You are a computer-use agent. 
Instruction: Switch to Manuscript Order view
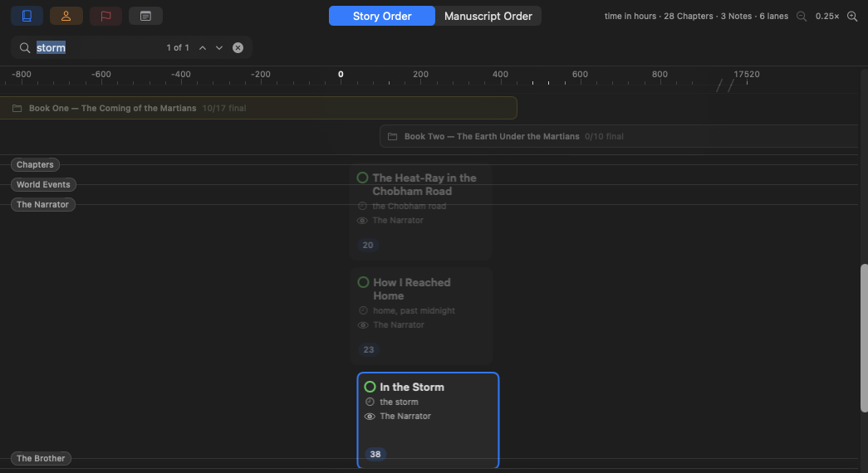pyautogui.click(x=488, y=16)
